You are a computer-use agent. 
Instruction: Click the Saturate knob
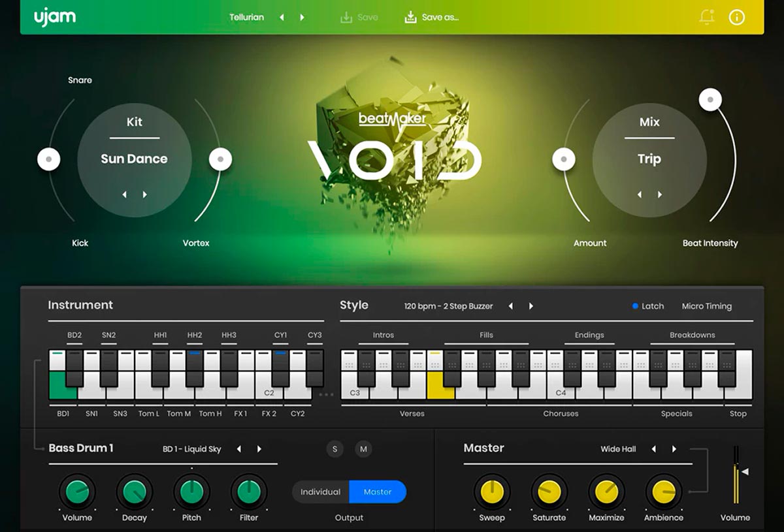(x=549, y=492)
